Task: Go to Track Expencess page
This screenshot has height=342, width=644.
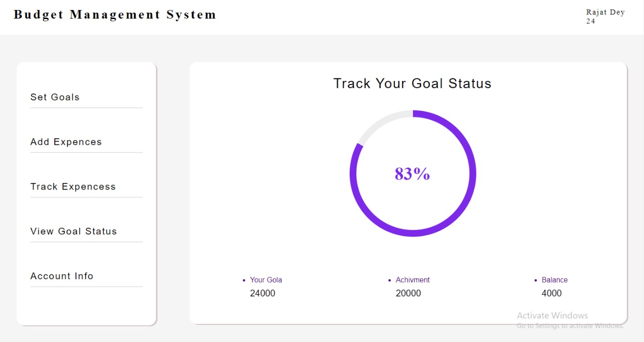Action: tap(73, 187)
